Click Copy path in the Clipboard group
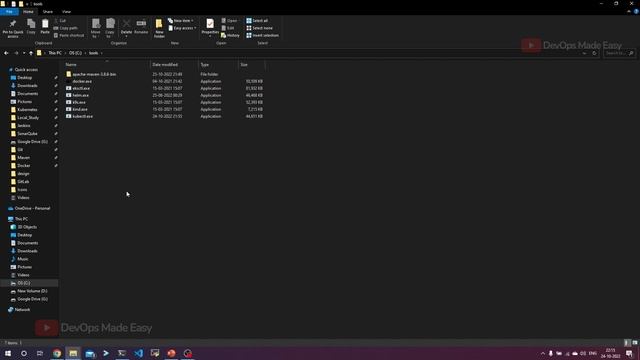The width and height of the screenshot is (640, 360). click(x=65, y=28)
